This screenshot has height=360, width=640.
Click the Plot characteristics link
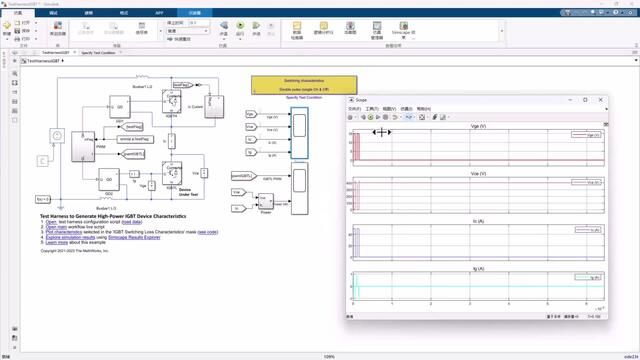pos(64,232)
